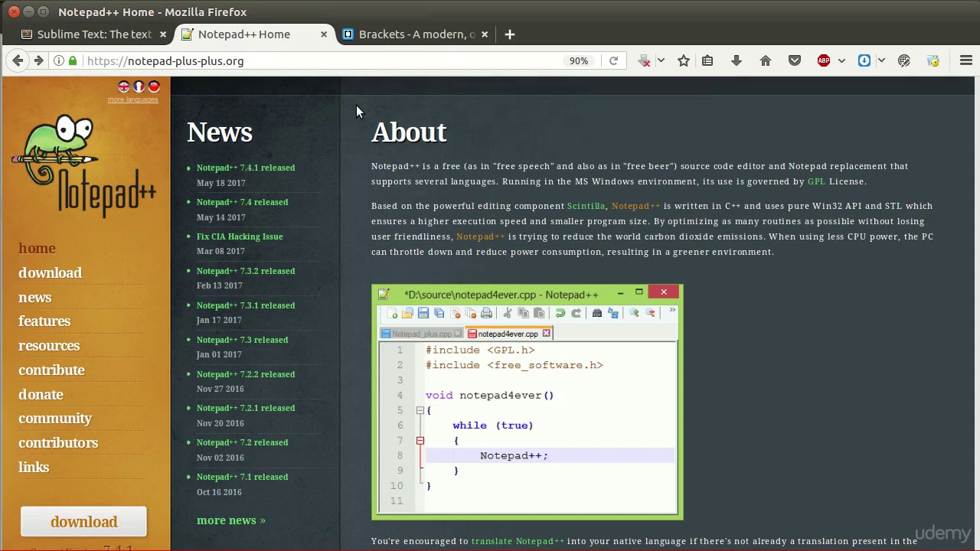Close the Notepad++ Home tab
This screenshot has width=980, height=551.
click(x=323, y=34)
